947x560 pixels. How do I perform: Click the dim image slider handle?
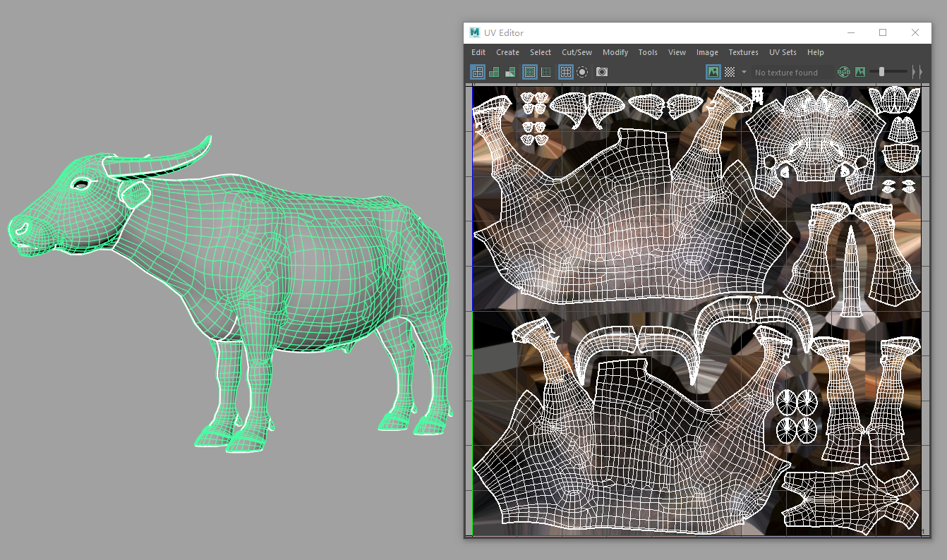pyautogui.click(x=881, y=72)
